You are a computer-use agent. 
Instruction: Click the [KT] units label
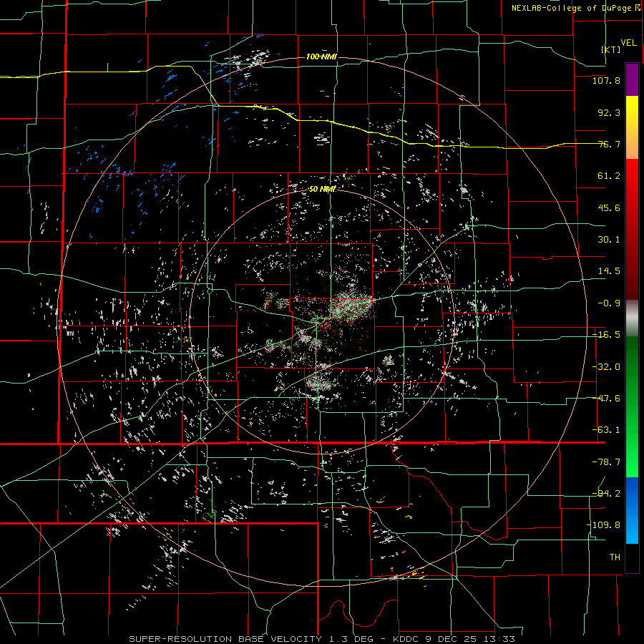click(611, 49)
